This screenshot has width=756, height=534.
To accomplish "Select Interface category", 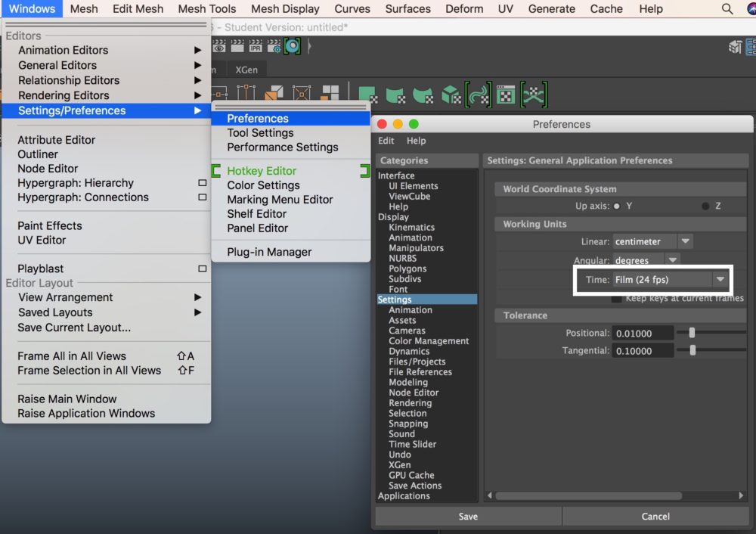I will point(396,175).
